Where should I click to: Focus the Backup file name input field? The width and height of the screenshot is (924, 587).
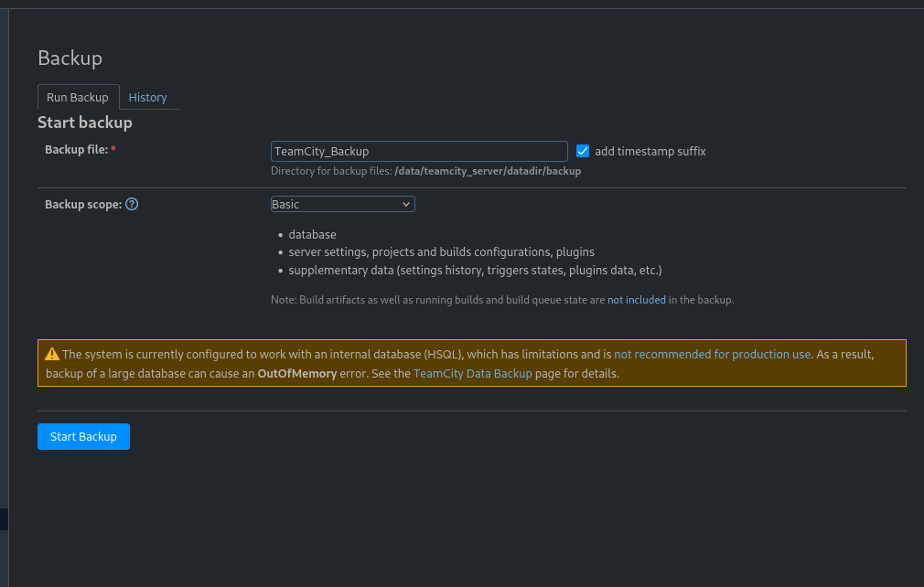tap(419, 151)
